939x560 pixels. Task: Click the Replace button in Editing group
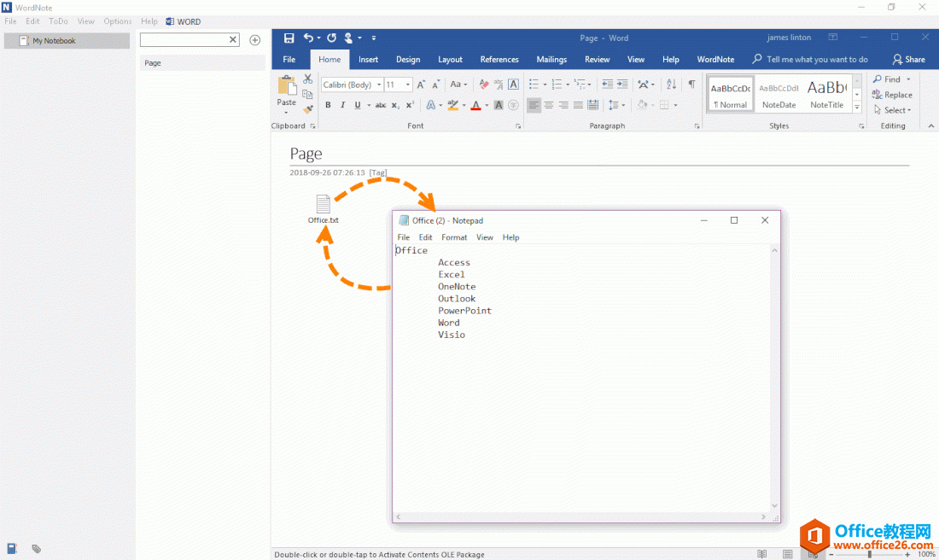[x=892, y=95]
